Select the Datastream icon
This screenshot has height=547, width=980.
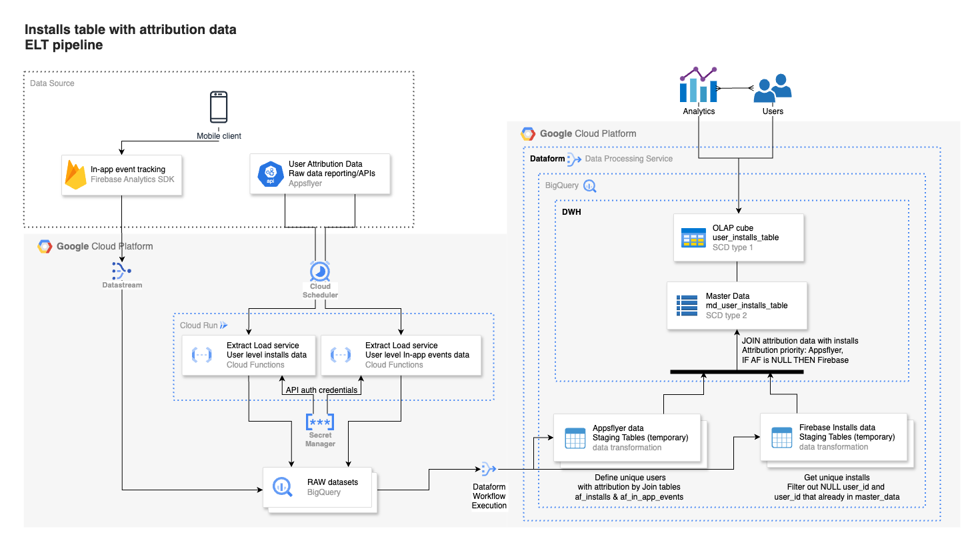[x=121, y=271]
